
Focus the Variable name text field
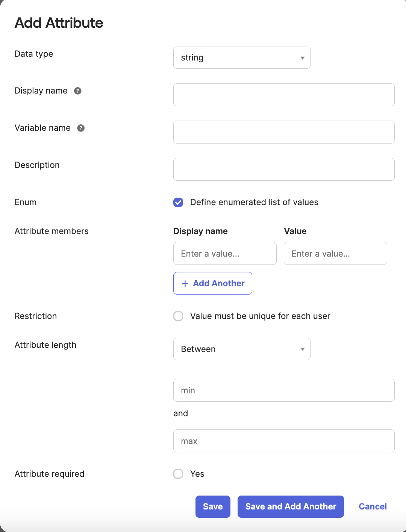(x=284, y=132)
